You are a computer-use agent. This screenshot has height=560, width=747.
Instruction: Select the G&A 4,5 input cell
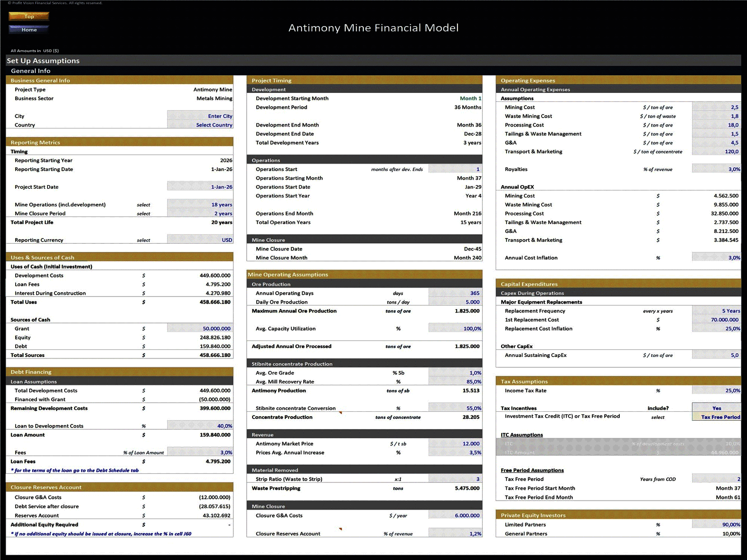(716, 143)
